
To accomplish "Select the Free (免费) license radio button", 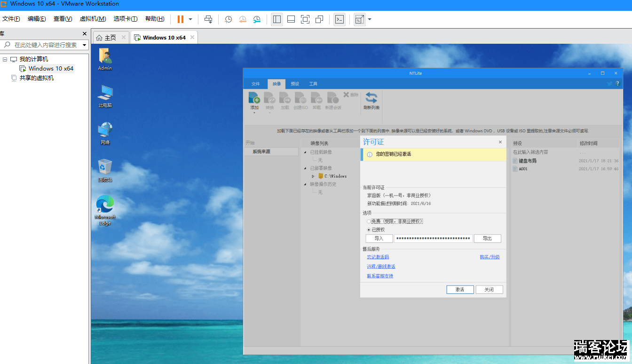I will point(369,221).
